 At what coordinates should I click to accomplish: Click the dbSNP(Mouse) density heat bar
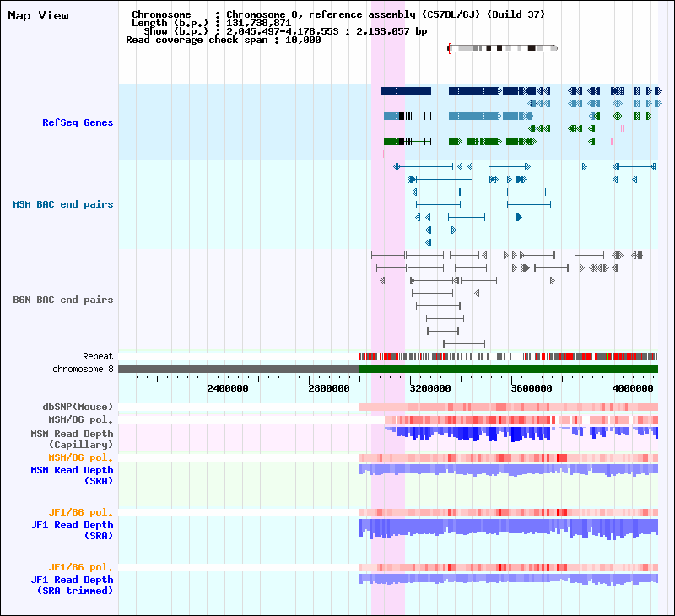coord(509,408)
